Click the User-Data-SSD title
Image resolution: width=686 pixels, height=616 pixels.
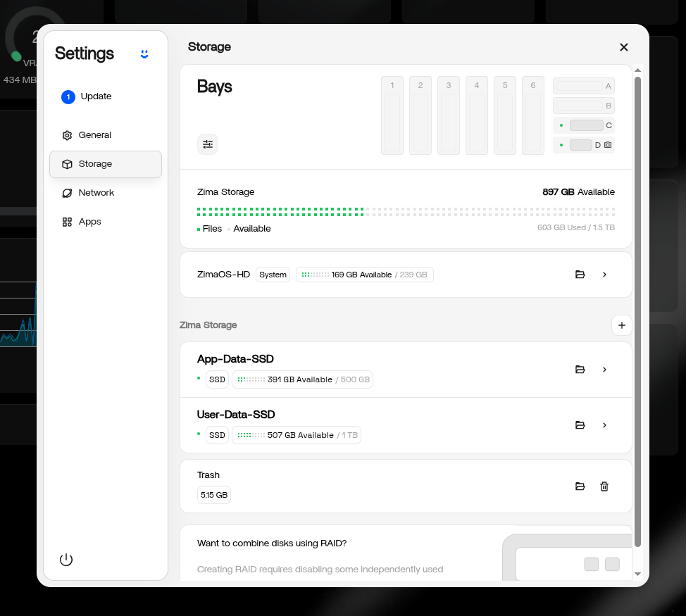point(236,415)
